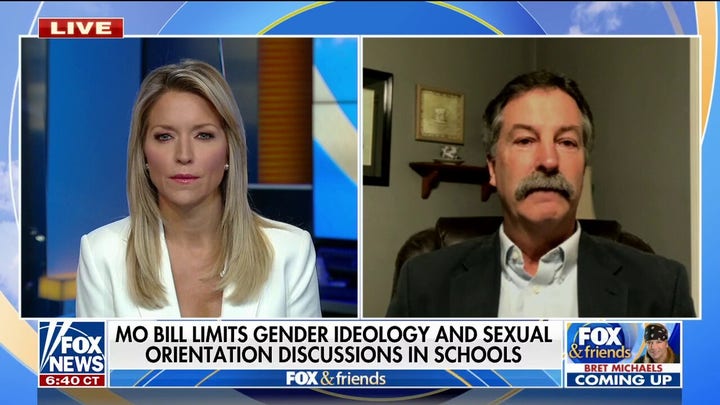Click the 'COMING UP' label
Image resolution: width=720 pixels, height=405 pixels.
pyautogui.click(x=623, y=380)
